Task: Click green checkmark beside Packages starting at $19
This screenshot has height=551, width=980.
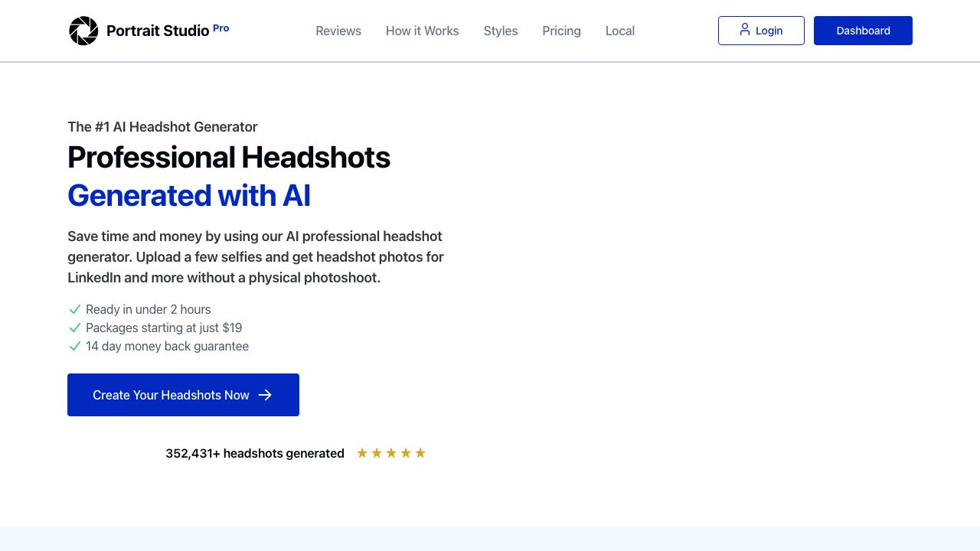Action: pyautogui.click(x=75, y=328)
